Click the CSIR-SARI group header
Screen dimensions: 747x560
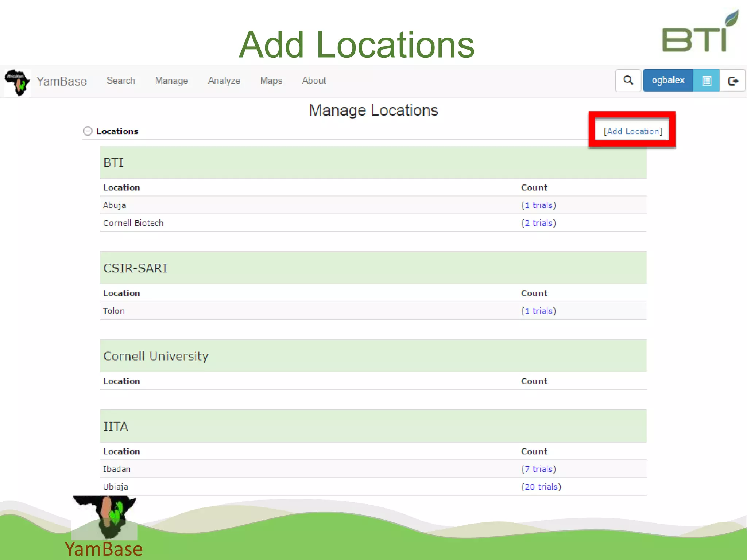tap(373, 268)
